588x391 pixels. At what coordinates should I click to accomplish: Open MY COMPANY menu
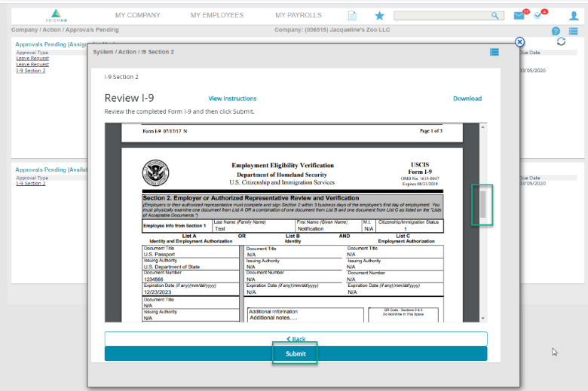pyautogui.click(x=138, y=15)
